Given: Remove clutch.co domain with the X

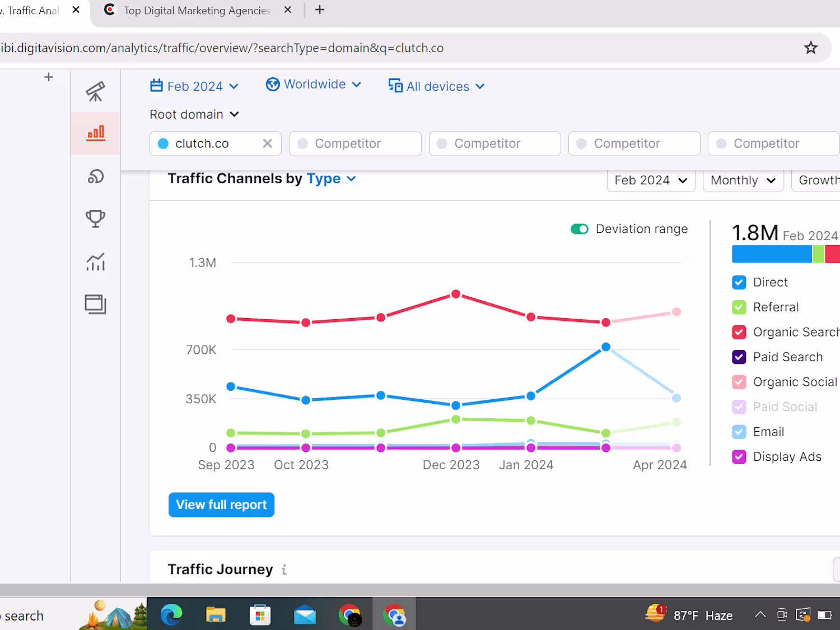Looking at the screenshot, I should pos(268,143).
